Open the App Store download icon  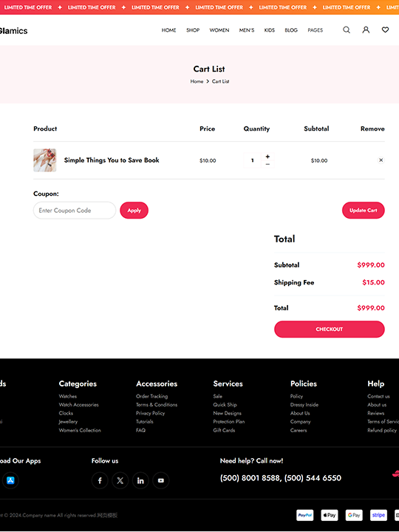tap(10, 480)
